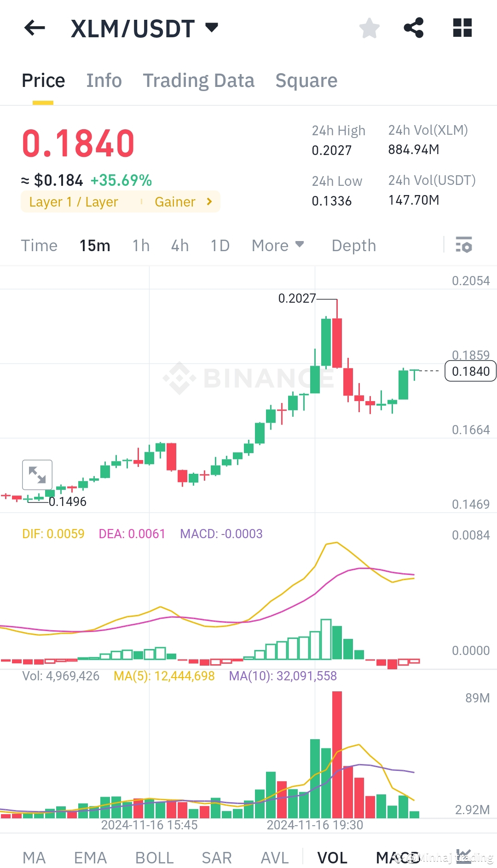The image size is (497, 868).
Task: Enable the BOLL indicator
Action: click(154, 857)
